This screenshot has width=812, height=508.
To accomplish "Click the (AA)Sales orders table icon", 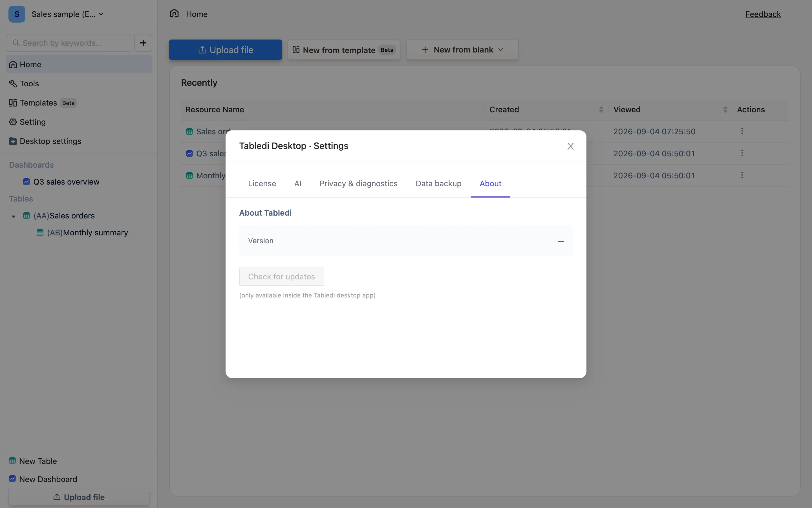I will [27, 216].
